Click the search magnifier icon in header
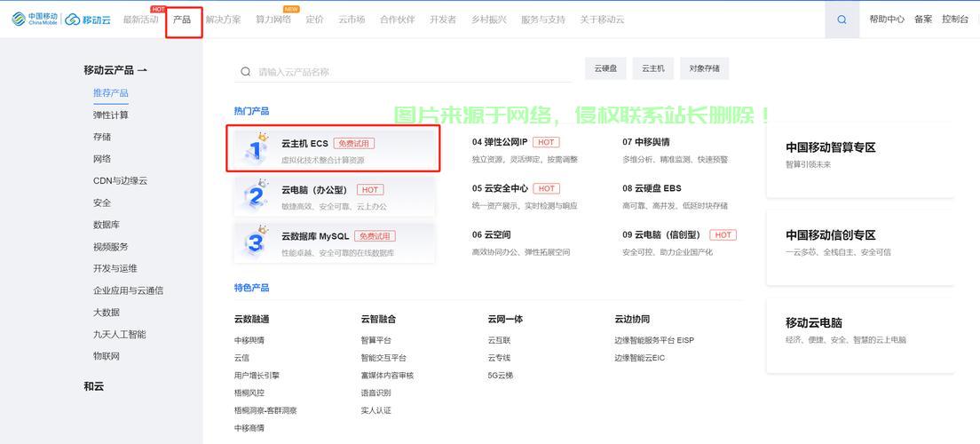This screenshot has width=980, height=444. (x=842, y=20)
